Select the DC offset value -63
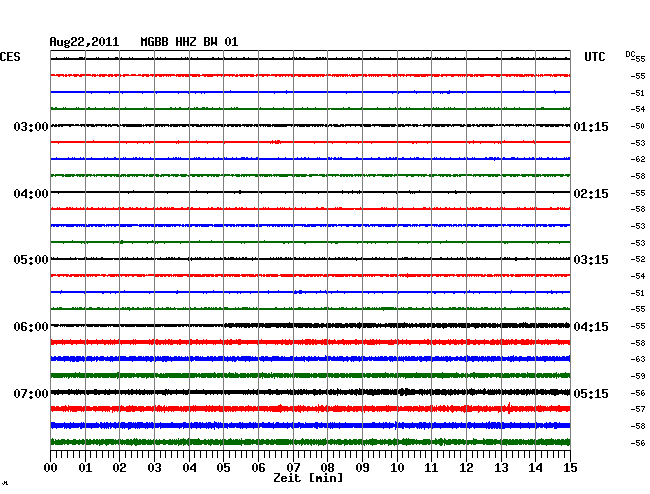 638,359
